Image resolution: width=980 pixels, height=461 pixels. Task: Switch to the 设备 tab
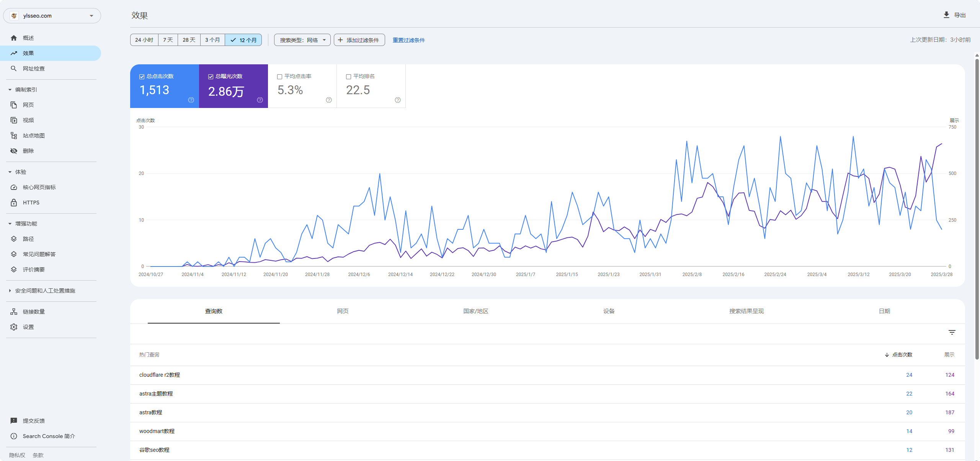[609, 311]
